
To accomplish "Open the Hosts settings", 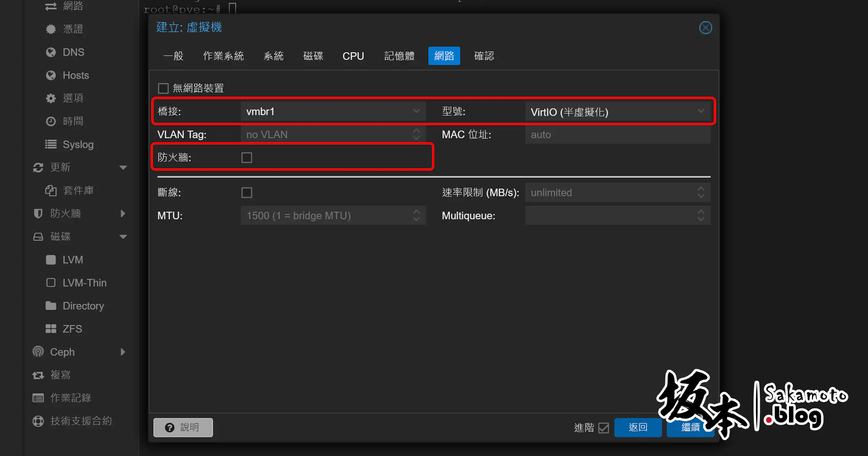I will [x=75, y=75].
